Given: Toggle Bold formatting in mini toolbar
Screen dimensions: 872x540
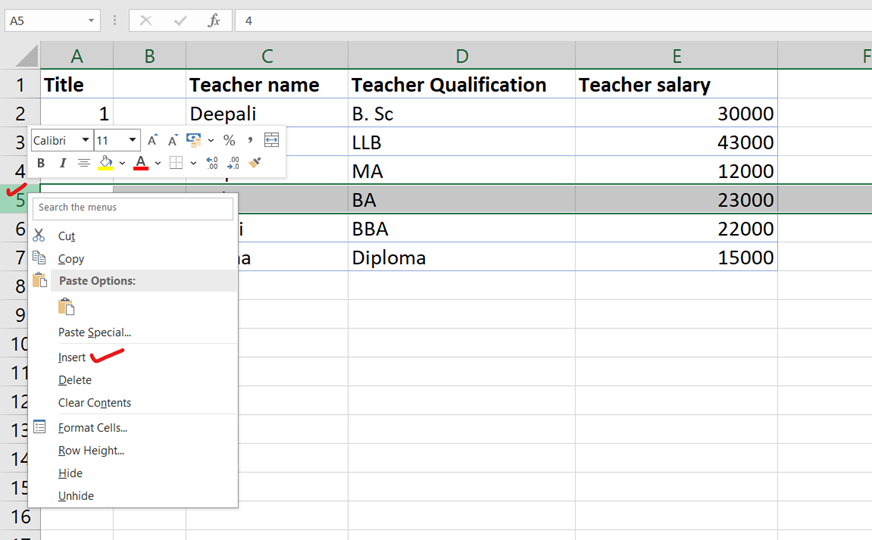Looking at the screenshot, I should tap(41, 163).
